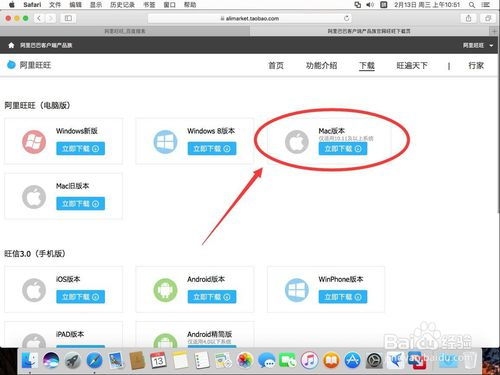Screen dimensions: 500x375
Task: Reload the page with refresh icon
Action: (347, 18)
